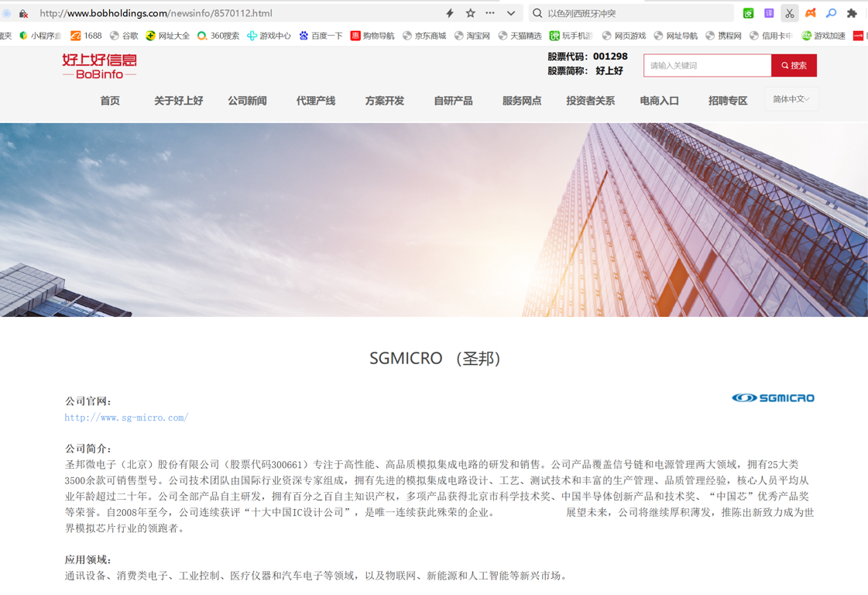Click the BoBinfo 好上好信息 logo
This screenshot has width=868, height=595.
tap(99, 66)
